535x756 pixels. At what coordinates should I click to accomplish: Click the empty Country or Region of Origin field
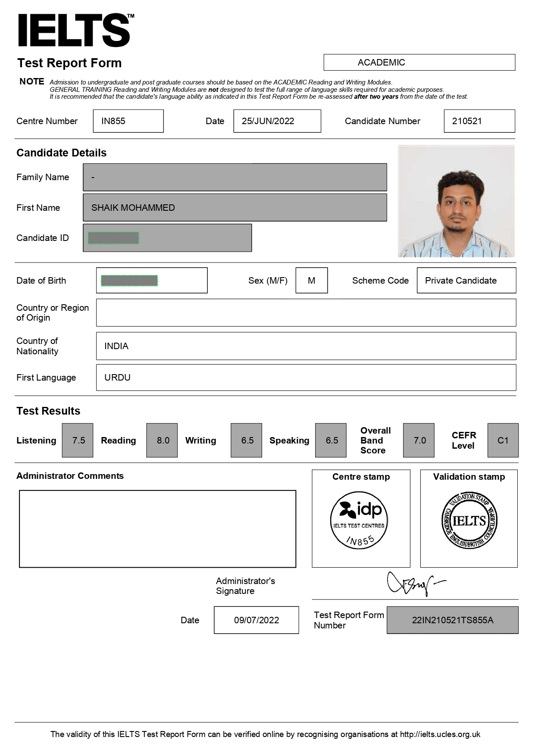click(x=306, y=313)
